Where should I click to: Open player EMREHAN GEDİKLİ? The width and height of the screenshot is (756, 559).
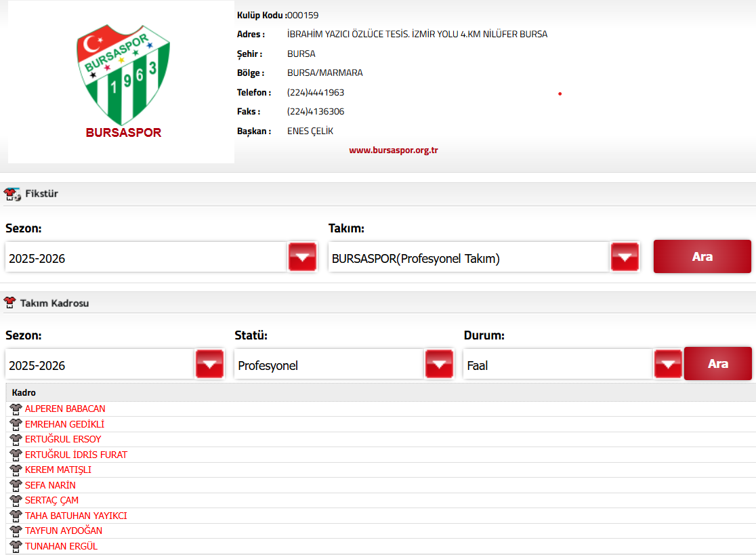pyautogui.click(x=64, y=424)
